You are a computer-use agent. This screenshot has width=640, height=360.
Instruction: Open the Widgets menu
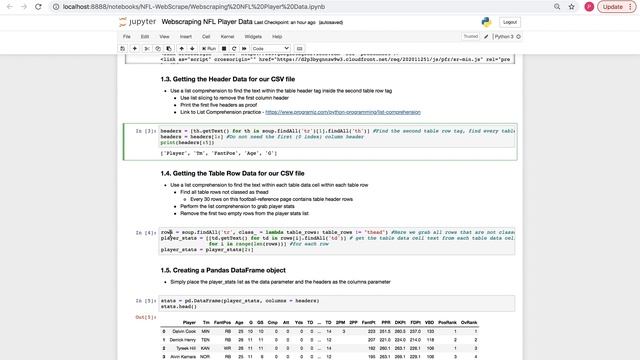click(253, 36)
